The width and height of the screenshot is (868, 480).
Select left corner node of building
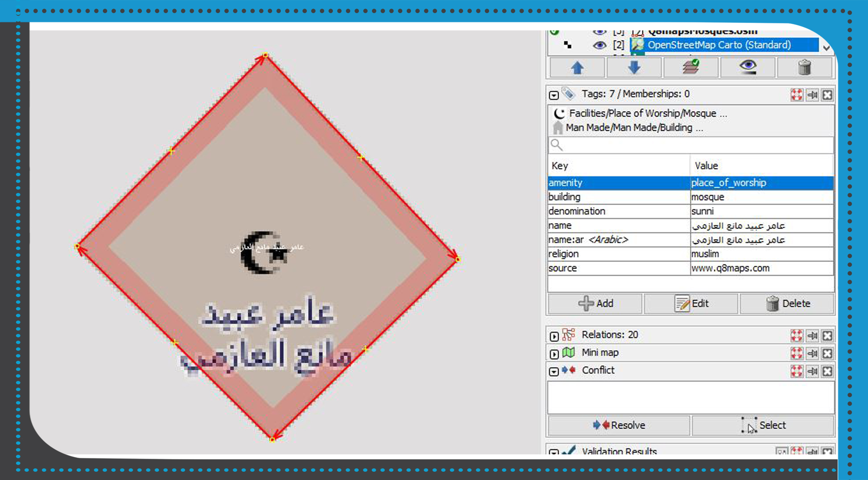click(77, 246)
